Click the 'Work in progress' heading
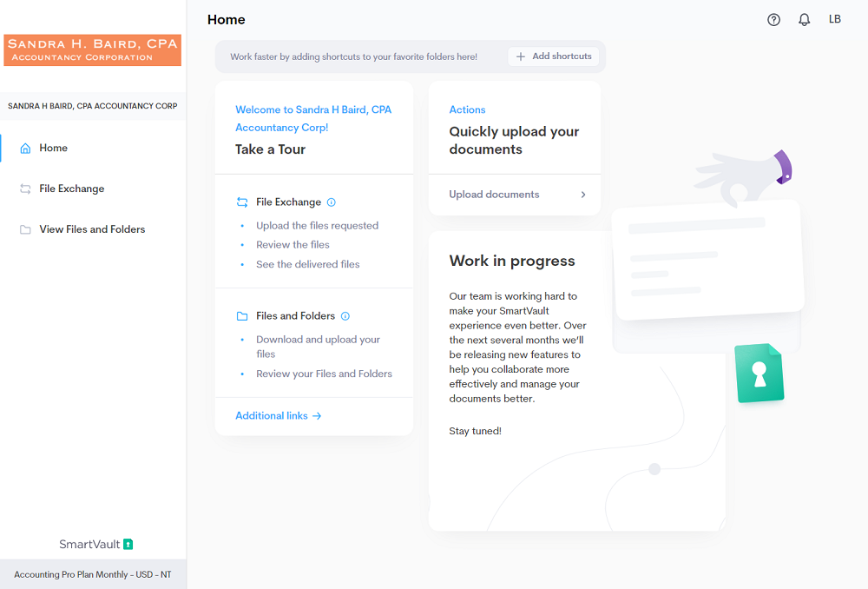868x589 pixels. 512,261
